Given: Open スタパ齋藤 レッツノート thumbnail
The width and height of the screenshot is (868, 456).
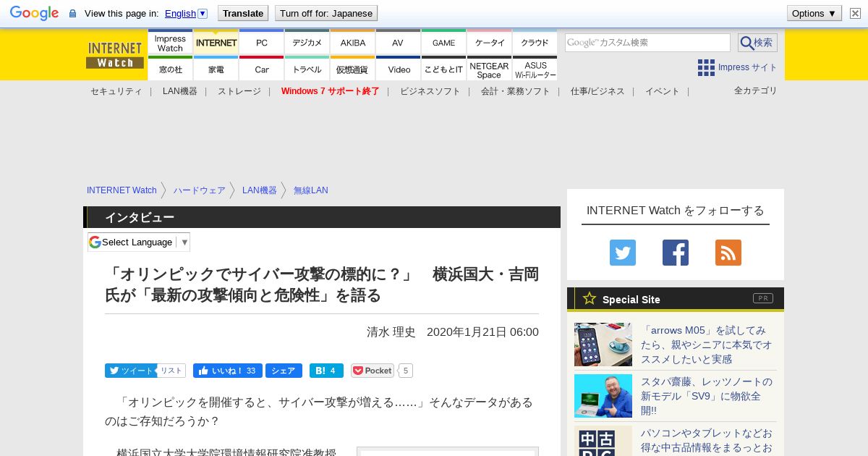Looking at the screenshot, I should [x=603, y=396].
